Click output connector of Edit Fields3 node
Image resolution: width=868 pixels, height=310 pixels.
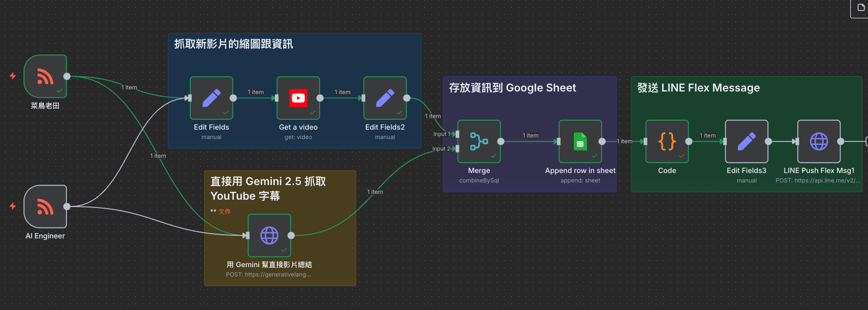768,142
